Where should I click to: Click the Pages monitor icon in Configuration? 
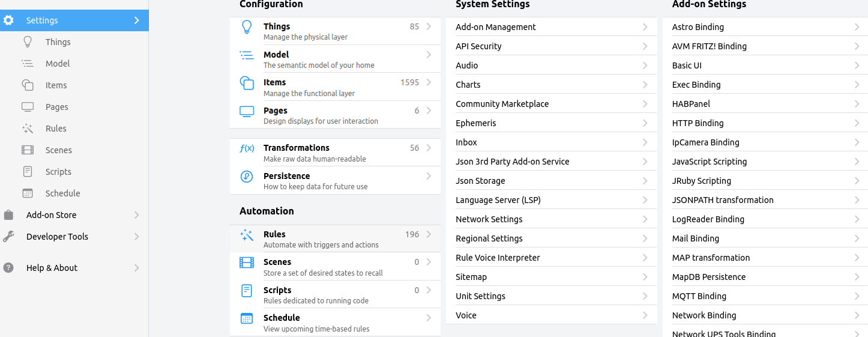coord(247,111)
